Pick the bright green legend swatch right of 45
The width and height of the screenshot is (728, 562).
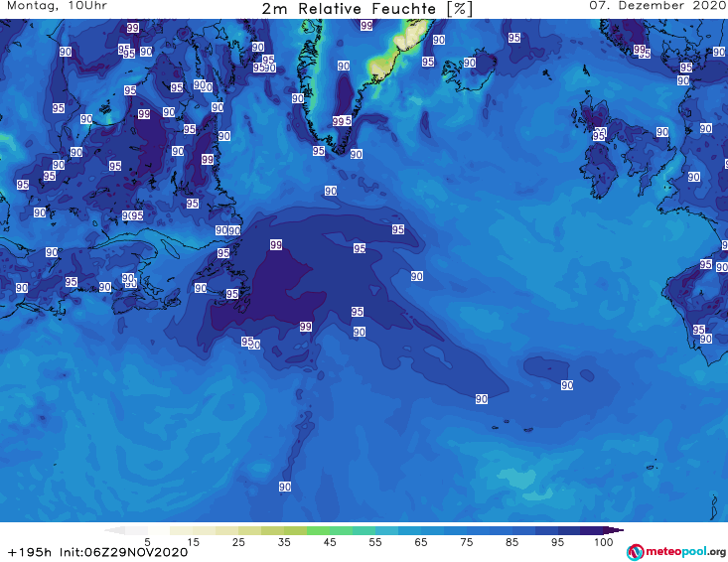point(341,530)
